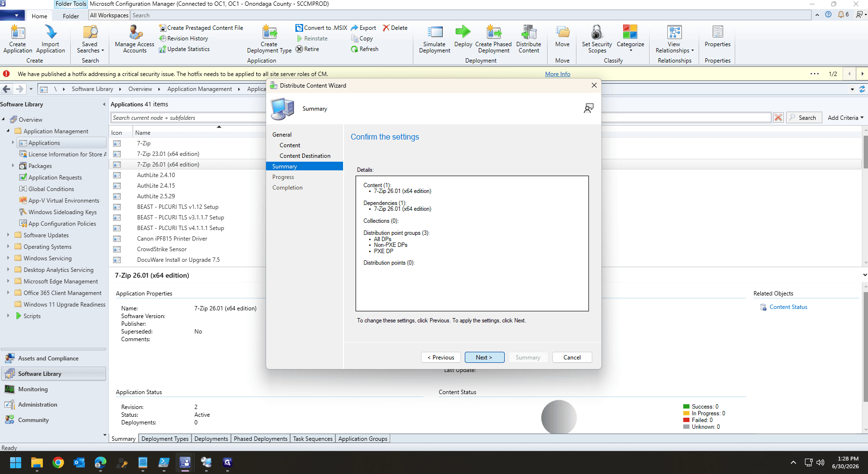Screen dimensions: 868x474
Task: Select Content step in wizard sidebar
Action: (x=290, y=145)
